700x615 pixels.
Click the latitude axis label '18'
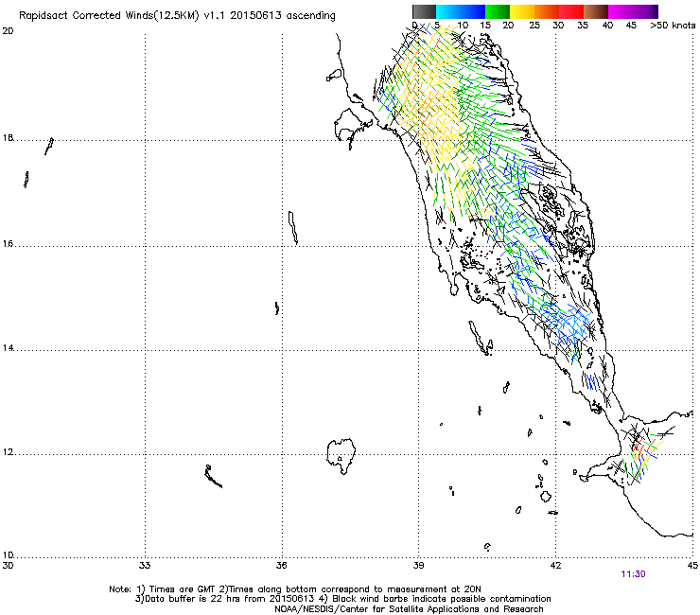tap(8, 138)
